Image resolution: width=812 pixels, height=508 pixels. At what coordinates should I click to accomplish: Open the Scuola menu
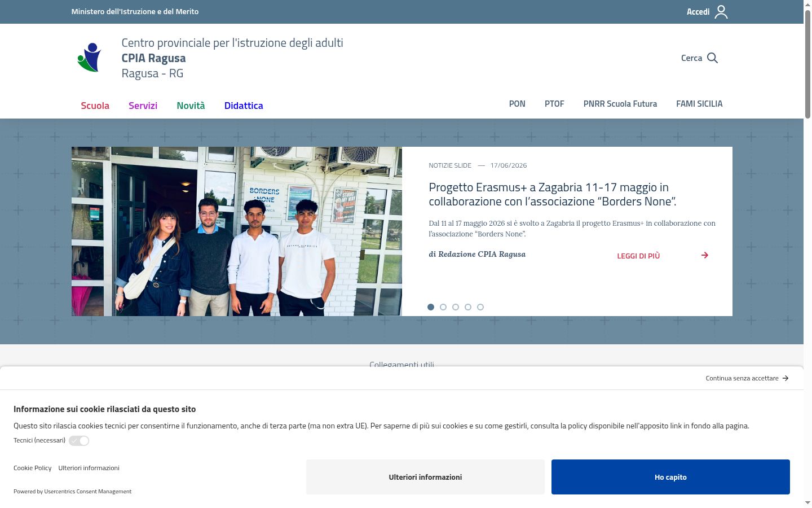click(95, 106)
